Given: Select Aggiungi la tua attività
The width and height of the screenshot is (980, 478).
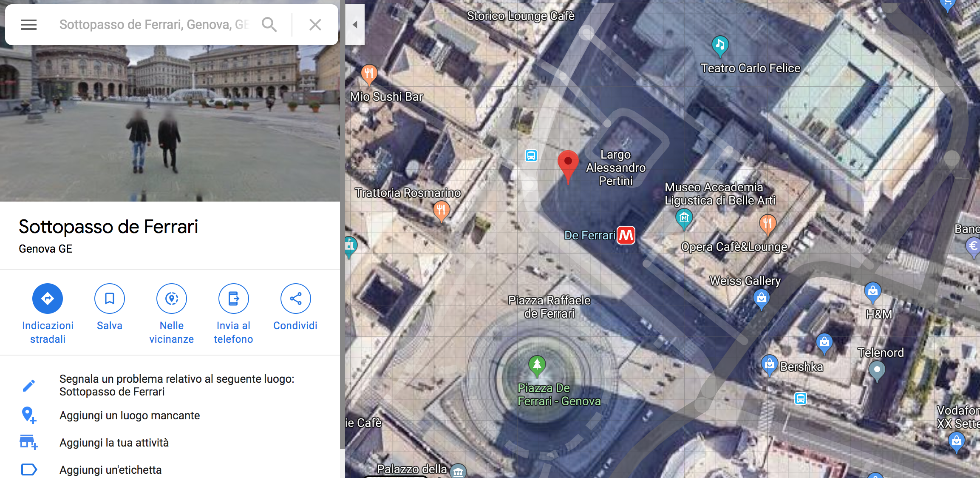Looking at the screenshot, I should pos(170,443).
